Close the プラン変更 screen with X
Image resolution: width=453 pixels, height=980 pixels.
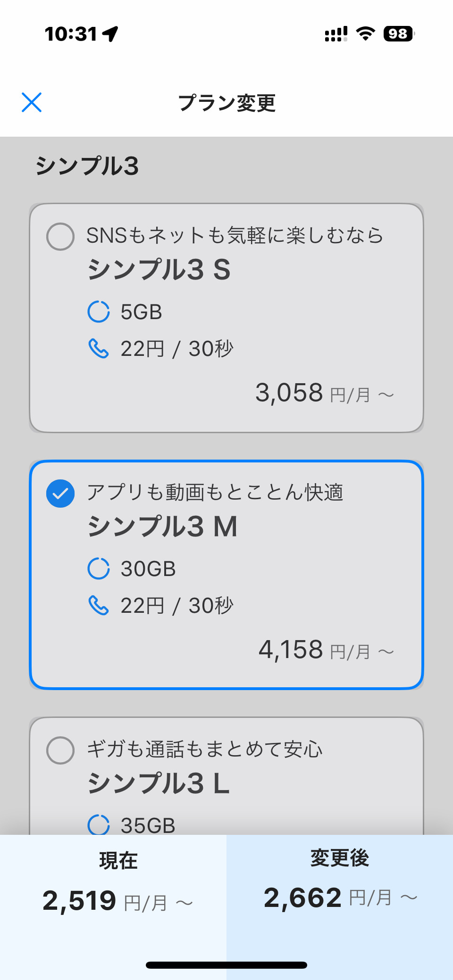tap(32, 102)
